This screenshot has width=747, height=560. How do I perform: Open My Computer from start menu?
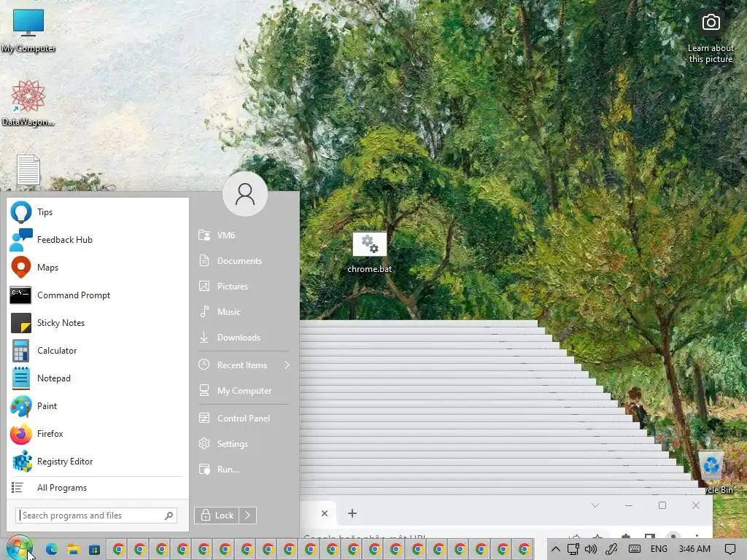pyautogui.click(x=244, y=391)
